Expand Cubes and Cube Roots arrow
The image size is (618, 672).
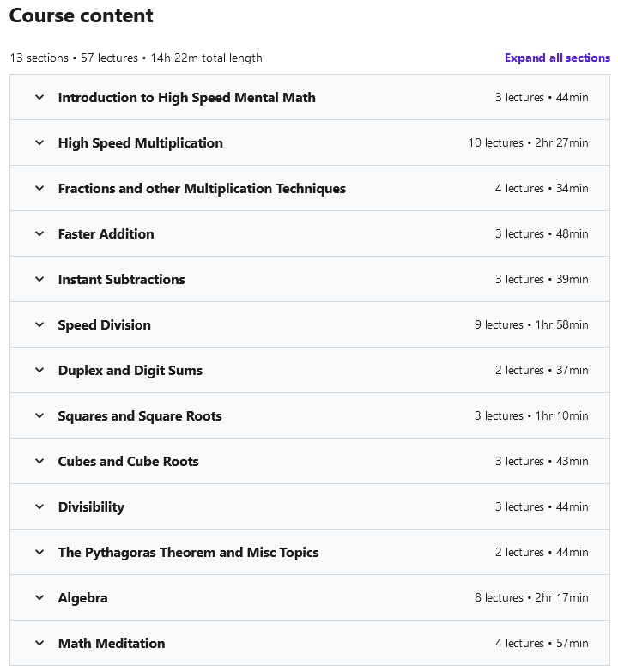(x=39, y=461)
